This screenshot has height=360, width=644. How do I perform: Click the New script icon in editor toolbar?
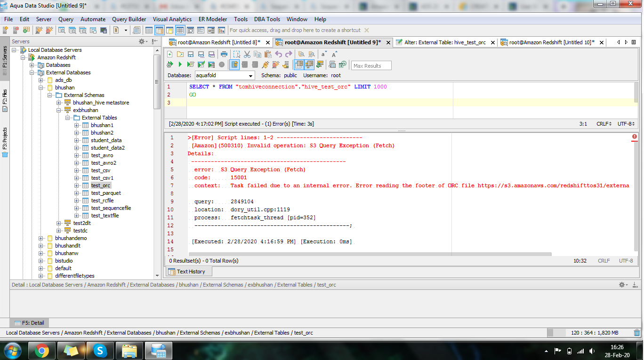click(170, 54)
